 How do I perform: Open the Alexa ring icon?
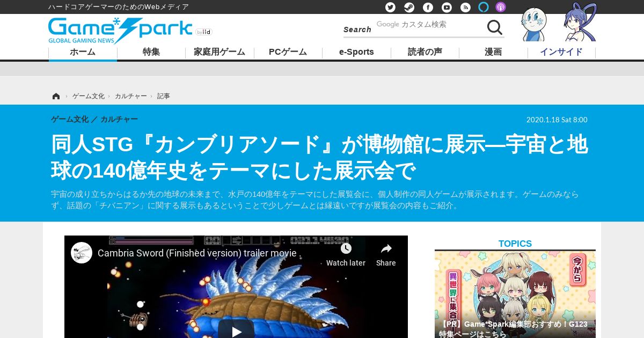484,7
